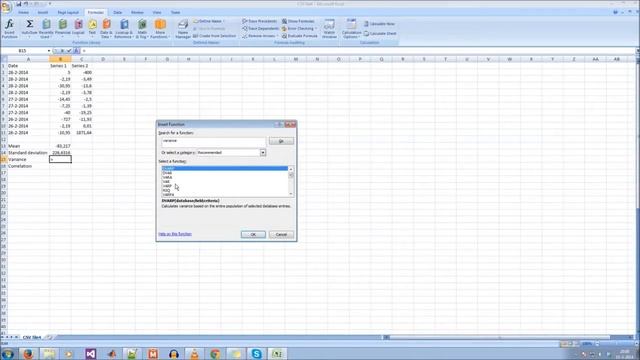Click the Save icon in Quick Access toolbar
The height and width of the screenshot is (360, 640).
coord(18,4)
